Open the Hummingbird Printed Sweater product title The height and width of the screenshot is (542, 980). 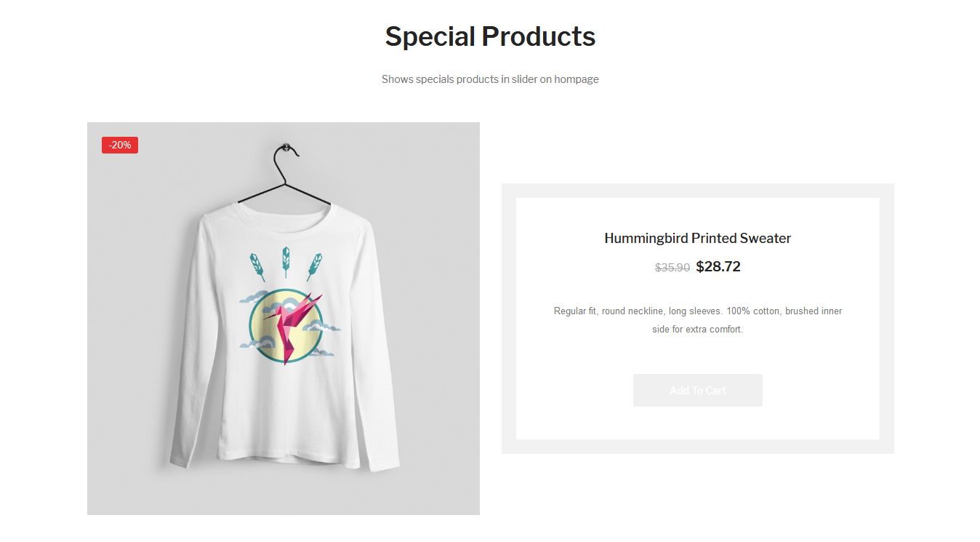697,238
